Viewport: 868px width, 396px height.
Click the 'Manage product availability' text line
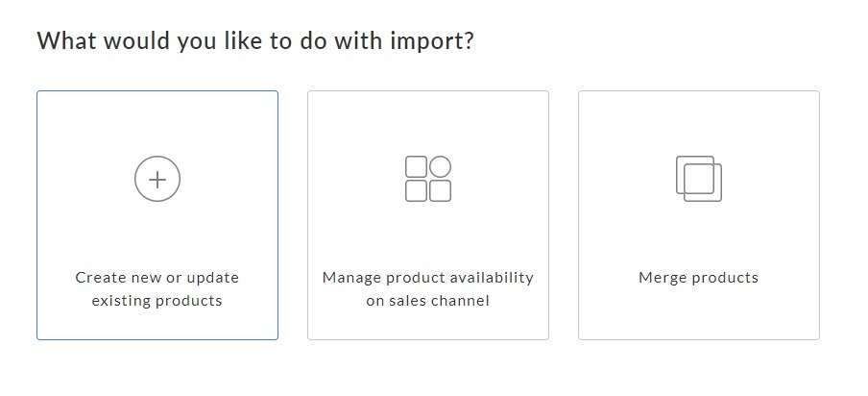point(428,278)
